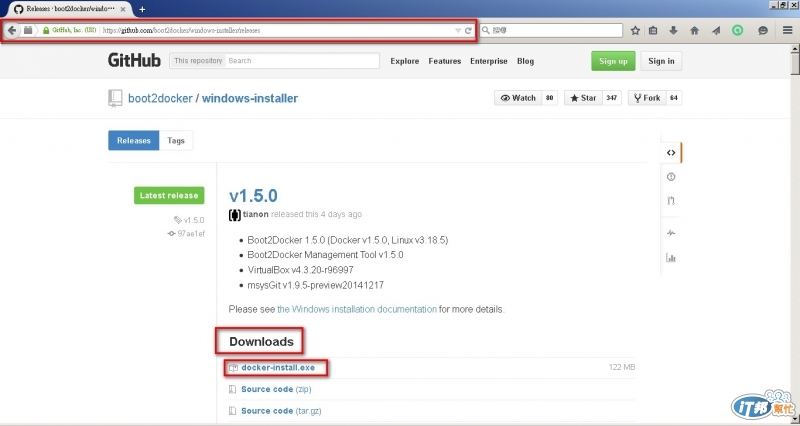Click the paper plane send icon

point(716,31)
